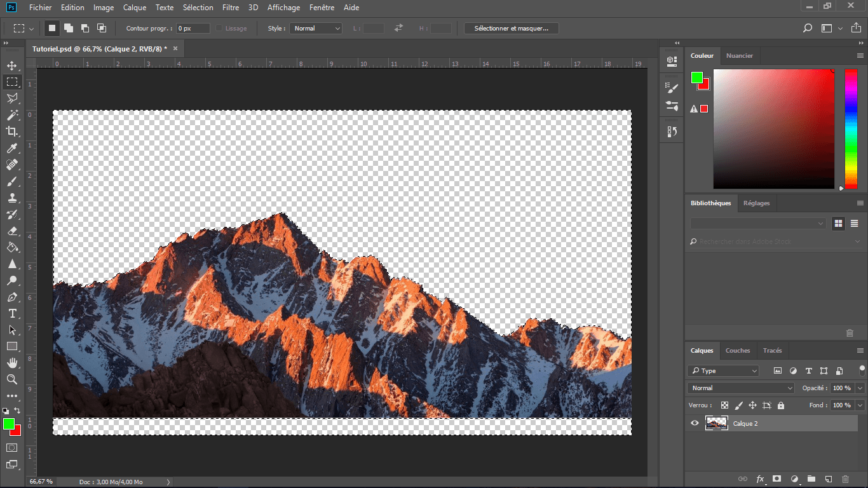The height and width of the screenshot is (488, 868).
Task: Open the layer blend mode dropdown
Action: [x=741, y=388]
